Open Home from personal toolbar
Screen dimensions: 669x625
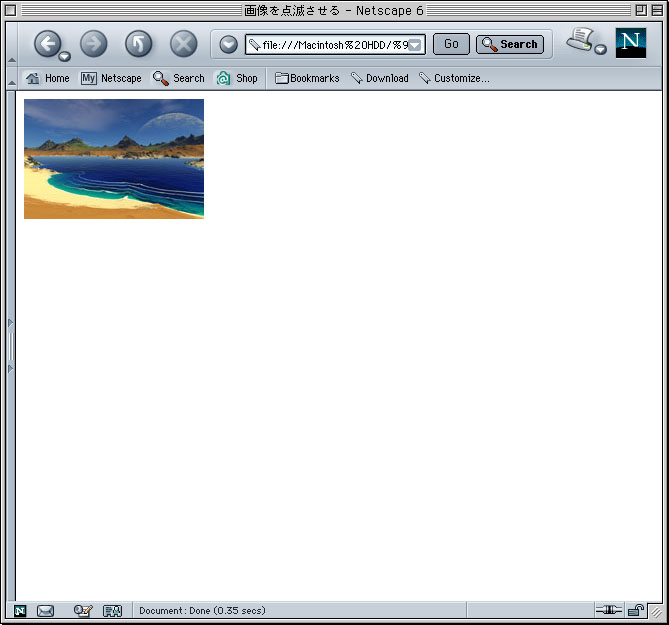(47, 78)
